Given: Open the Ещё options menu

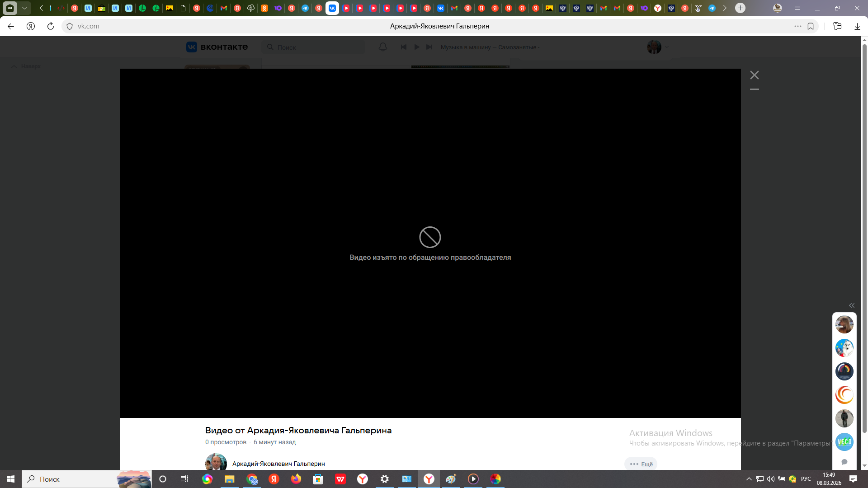Looking at the screenshot, I should [x=641, y=464].
